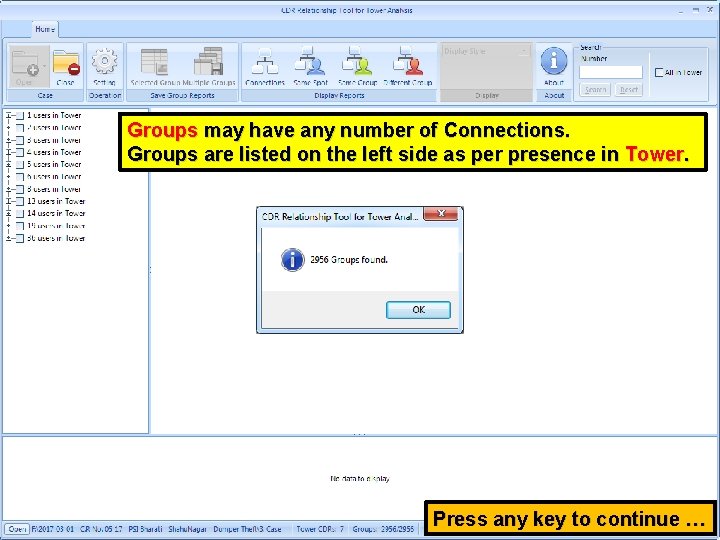Close the Groups found dialog with X
The height and width of the screenshot is (540, 720).
tap(441, 214)
